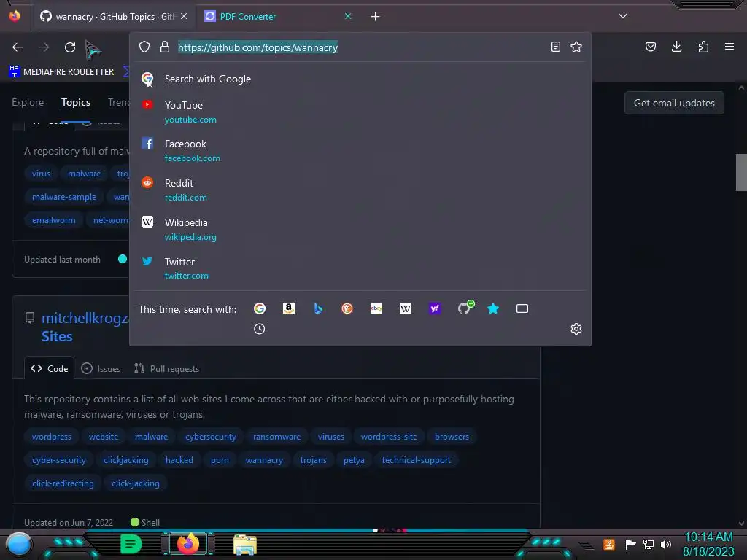Expand the list all tabs chevron

click(623, 16)
